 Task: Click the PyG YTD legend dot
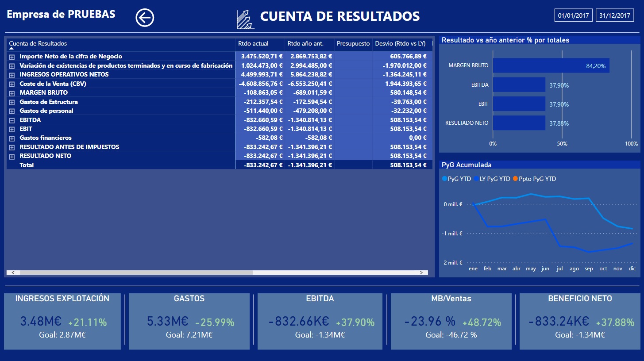point(444,179)
